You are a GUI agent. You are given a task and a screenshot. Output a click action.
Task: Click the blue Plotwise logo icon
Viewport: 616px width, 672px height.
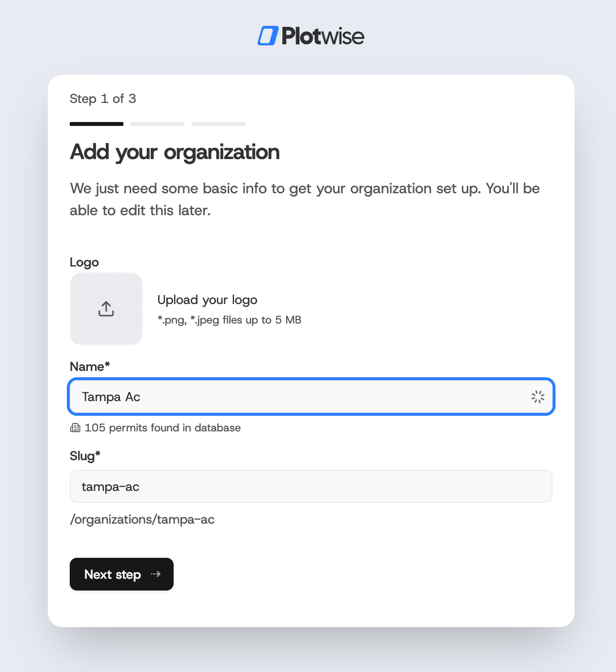click(267, 36)
